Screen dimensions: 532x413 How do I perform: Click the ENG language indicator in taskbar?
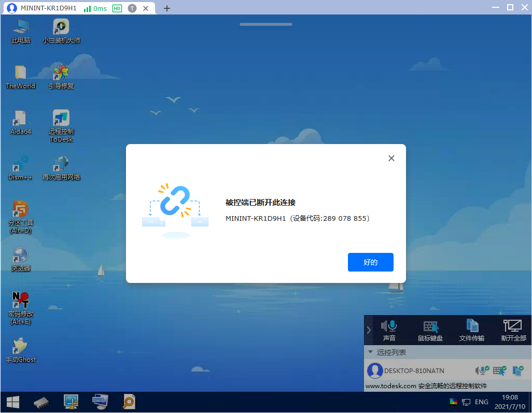(x=481, y=402)
